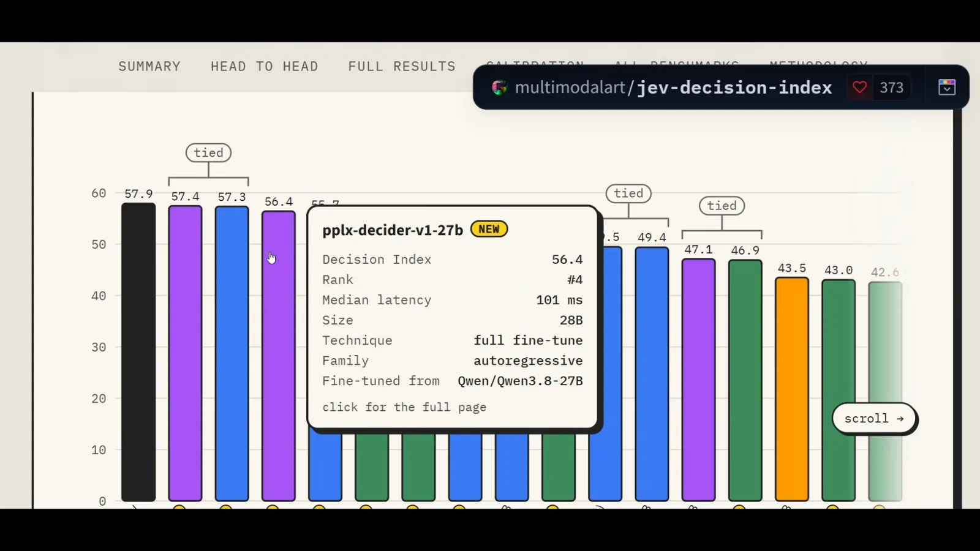Click the 28B size value

tap(571, 320)
